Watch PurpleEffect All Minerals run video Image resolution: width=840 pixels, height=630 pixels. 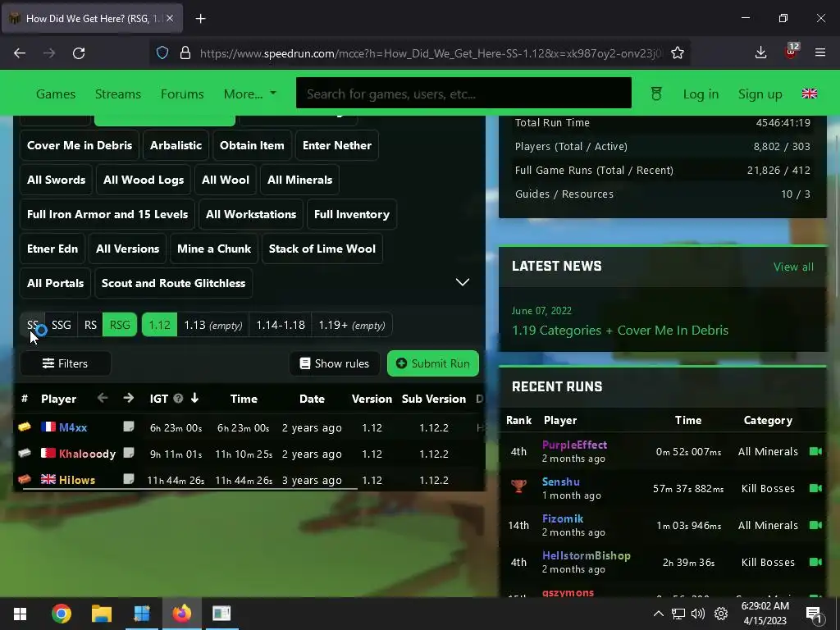(815, 451)
